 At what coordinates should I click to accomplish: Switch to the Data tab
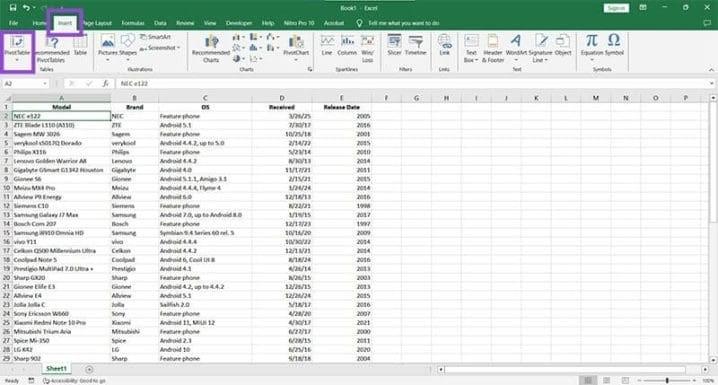click(160, 23)
